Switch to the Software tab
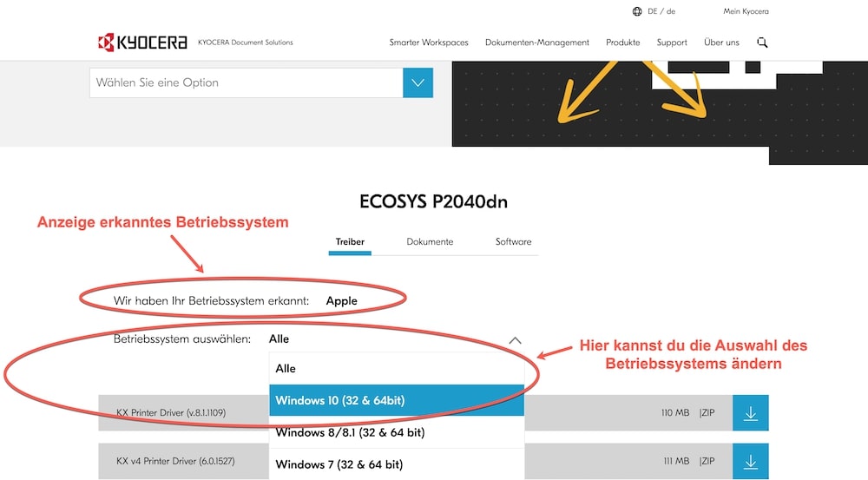 (x=513, y=242)
